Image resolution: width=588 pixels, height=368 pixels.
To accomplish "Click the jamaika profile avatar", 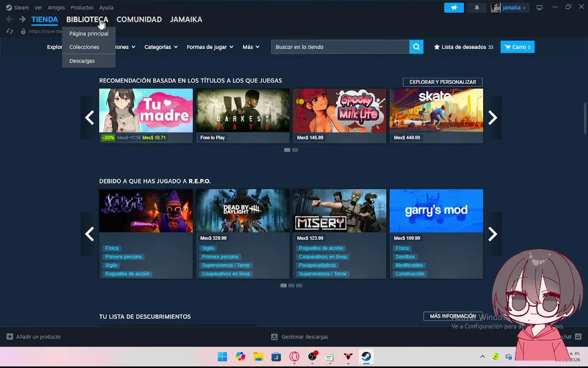I will tap(496, 8).
